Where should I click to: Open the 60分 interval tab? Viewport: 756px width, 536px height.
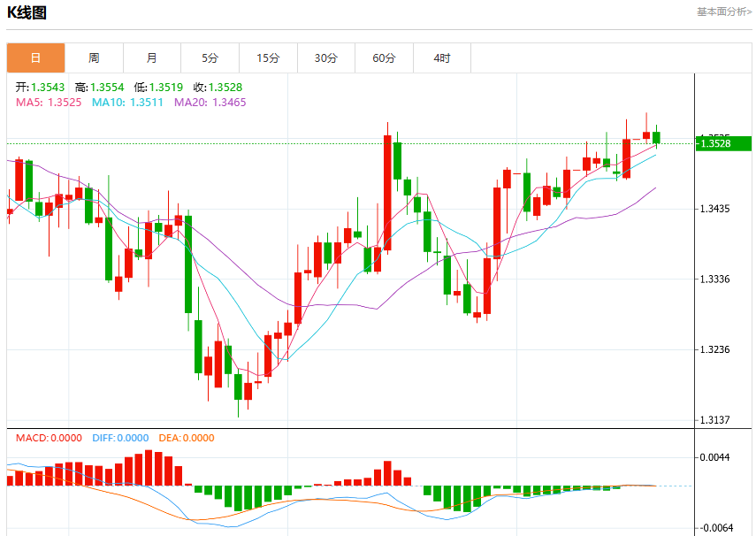385,57
